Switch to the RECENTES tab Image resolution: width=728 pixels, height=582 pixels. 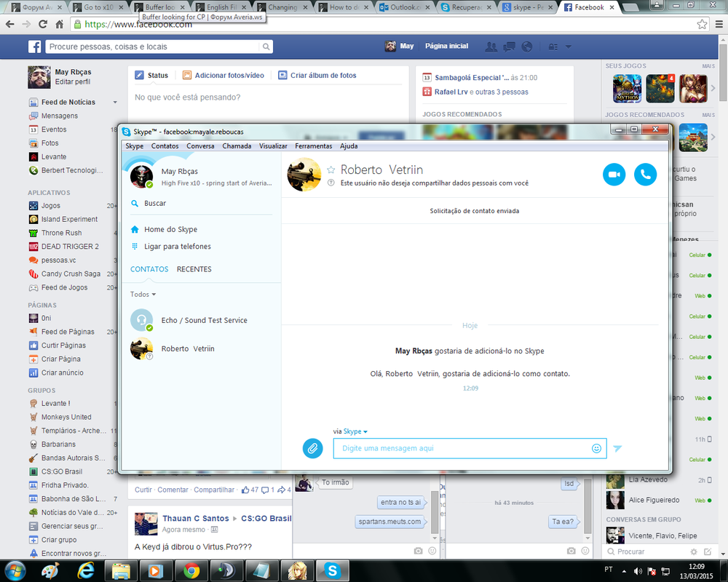coord(194,269)
